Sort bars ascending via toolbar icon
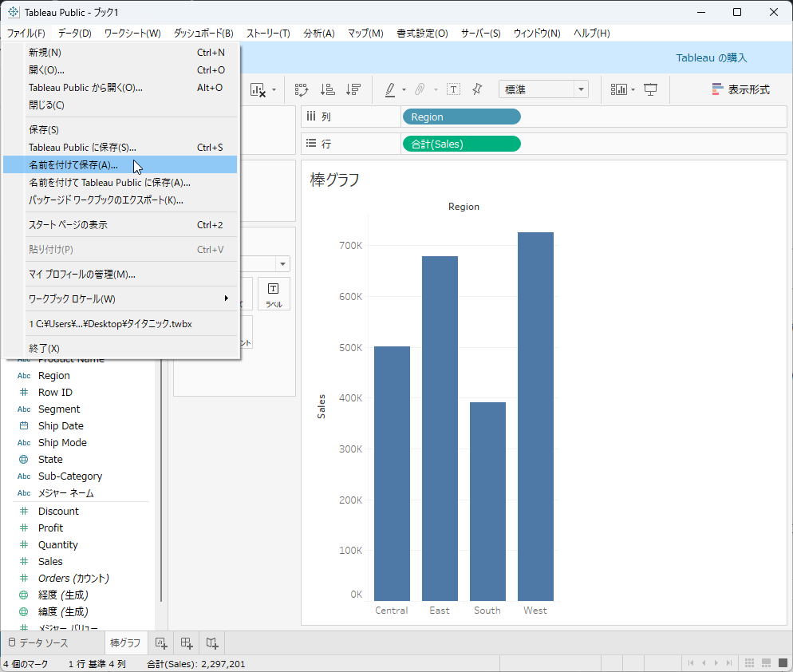Viewport: 793px width, 672px height. pos(327,90)
